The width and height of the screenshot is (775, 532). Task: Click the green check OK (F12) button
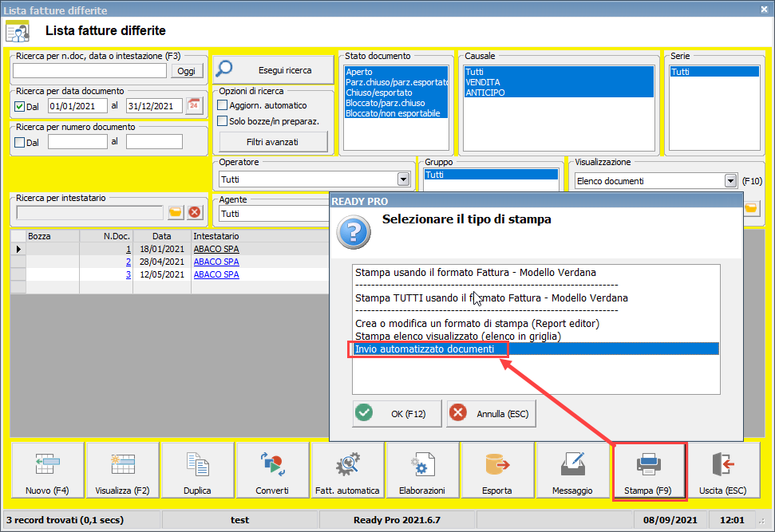[397, 413]
